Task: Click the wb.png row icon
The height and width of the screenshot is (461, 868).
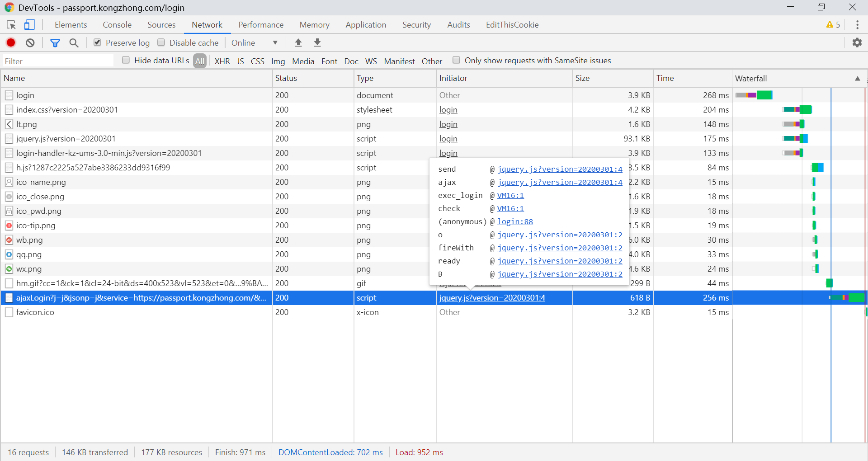Action: pos(9,240)
